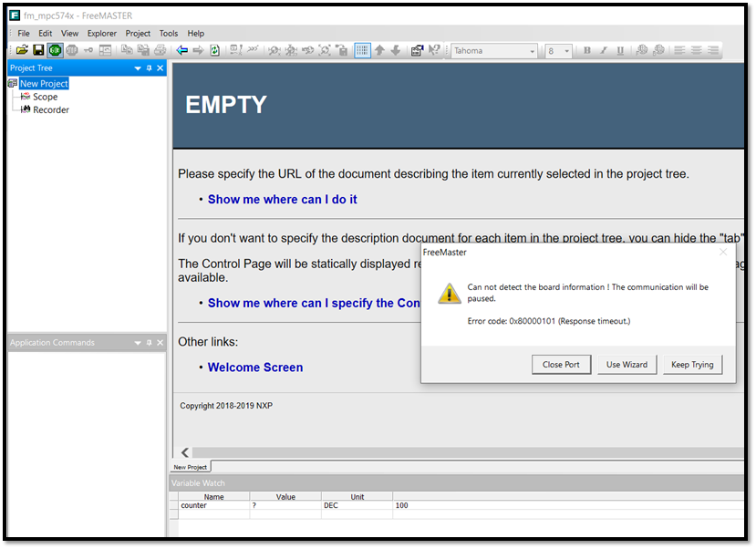Image resolution: width=756 pixels, height=549 pixels.
Task: Save project using the floppy disk icon
Action: [x=38, y=50]
